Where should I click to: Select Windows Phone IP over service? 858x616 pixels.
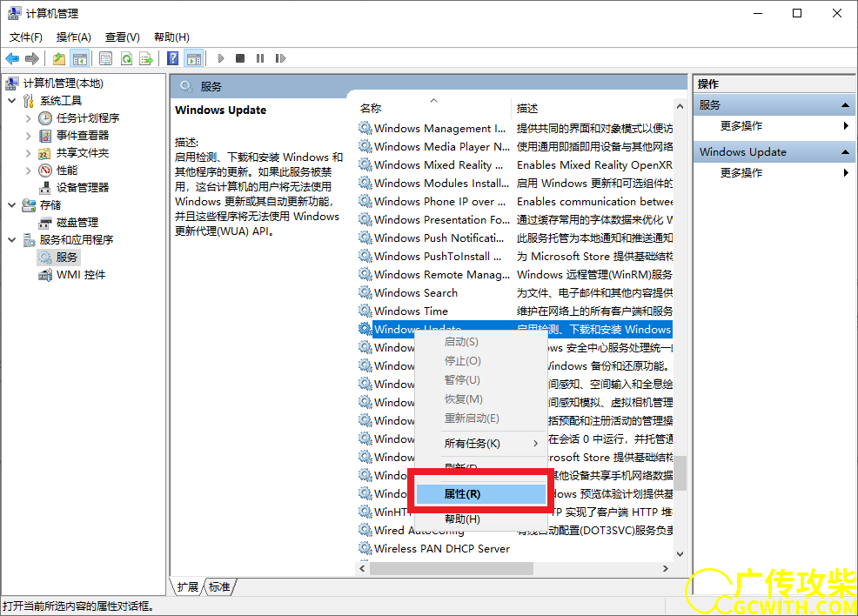point(515,201)
